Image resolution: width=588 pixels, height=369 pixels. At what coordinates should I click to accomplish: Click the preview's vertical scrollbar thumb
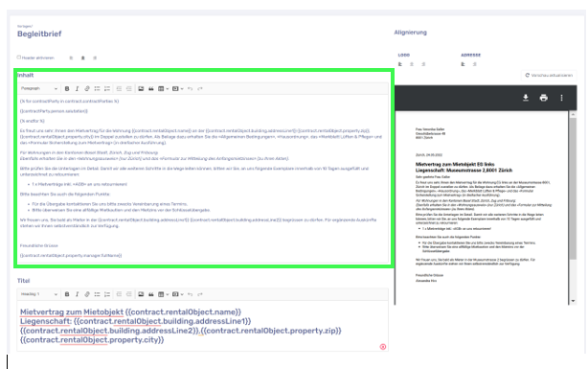(573, 189)
